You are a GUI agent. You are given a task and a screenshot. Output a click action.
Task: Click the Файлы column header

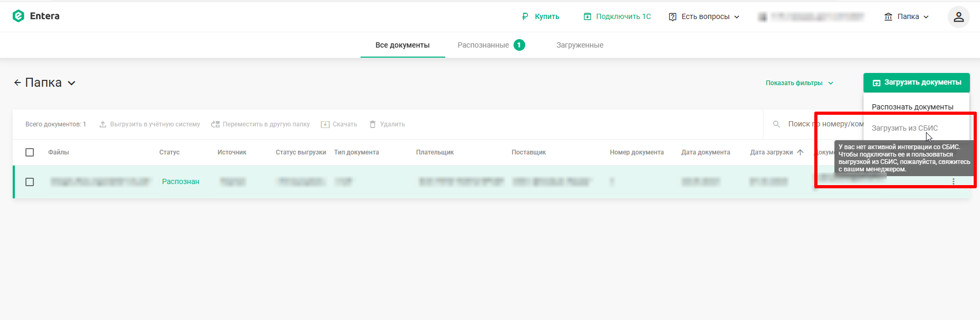[58, 152]
